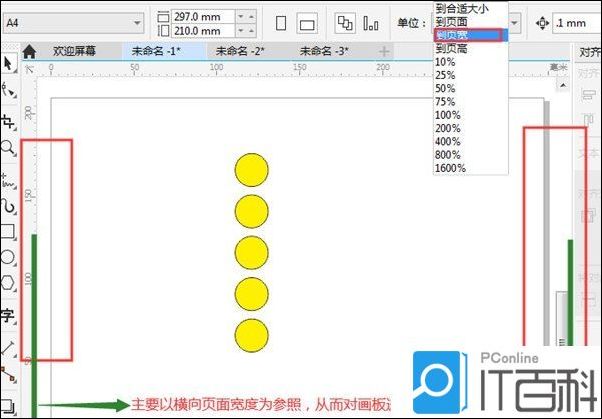602x419 pixels.
Task: Switch to the 未命名 -1* document tab
Action: coord(164,51)
